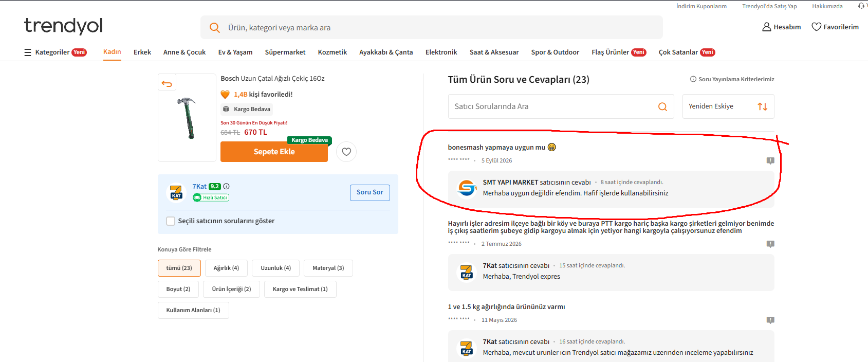Open Ayakkabı & Çanta category
This screenshot has height=362, width=868.
click(386, 52)
